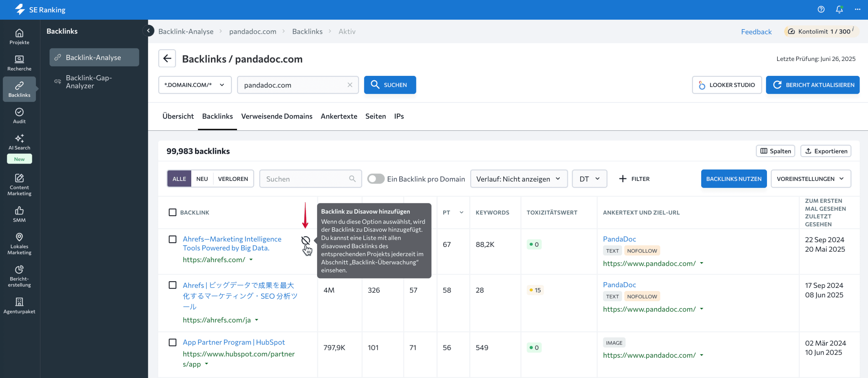Open the help question mark icon
Viewport: 868px width, 378px height.
pyautogui.click(x=821, y=9)
